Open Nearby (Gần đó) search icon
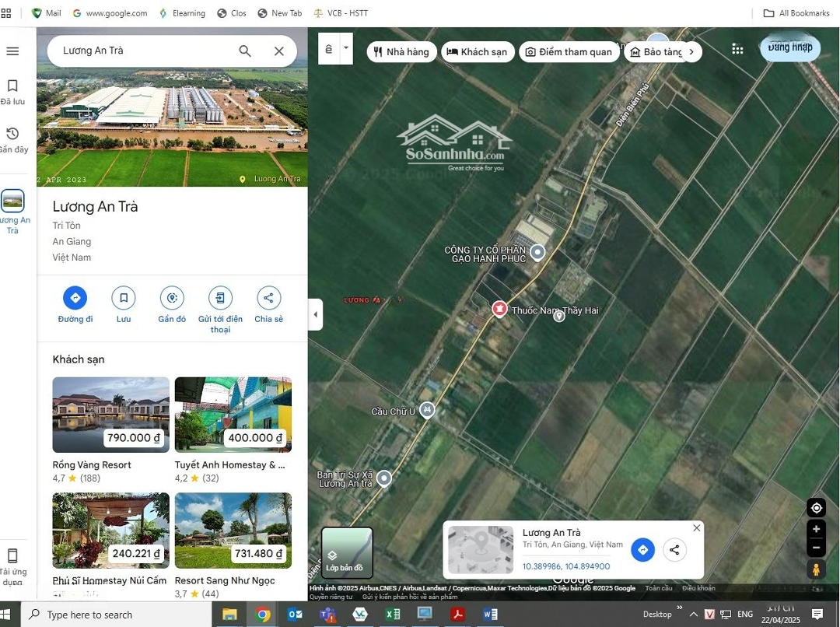The image size is (840, 627). 172,298
